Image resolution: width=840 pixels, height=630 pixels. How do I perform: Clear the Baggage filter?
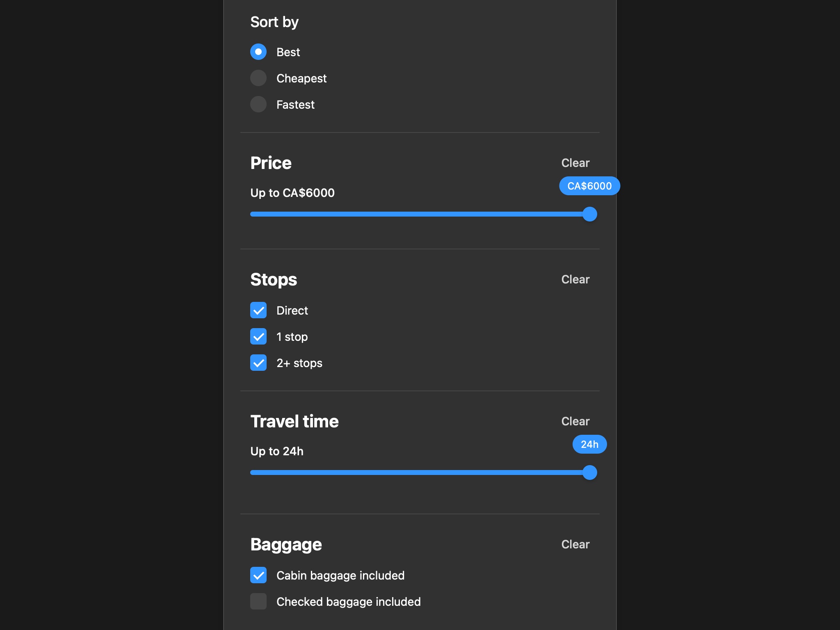[575, 544]
